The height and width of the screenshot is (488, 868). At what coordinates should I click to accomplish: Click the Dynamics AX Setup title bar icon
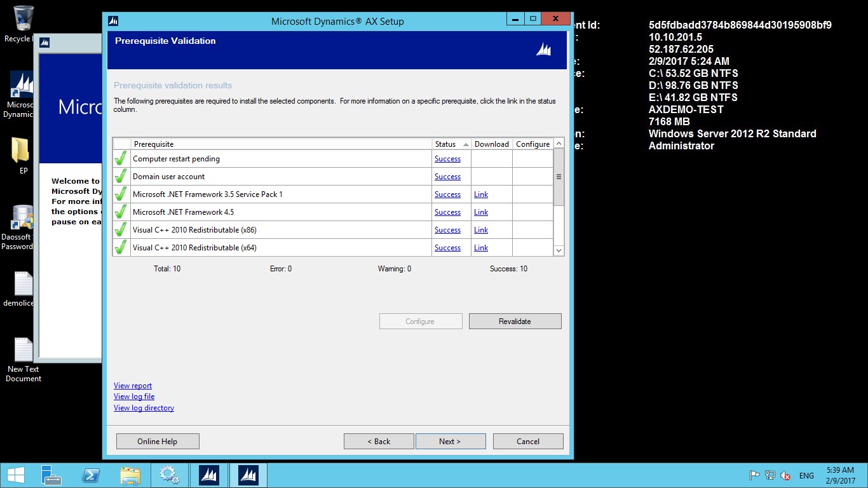point(113,21)
